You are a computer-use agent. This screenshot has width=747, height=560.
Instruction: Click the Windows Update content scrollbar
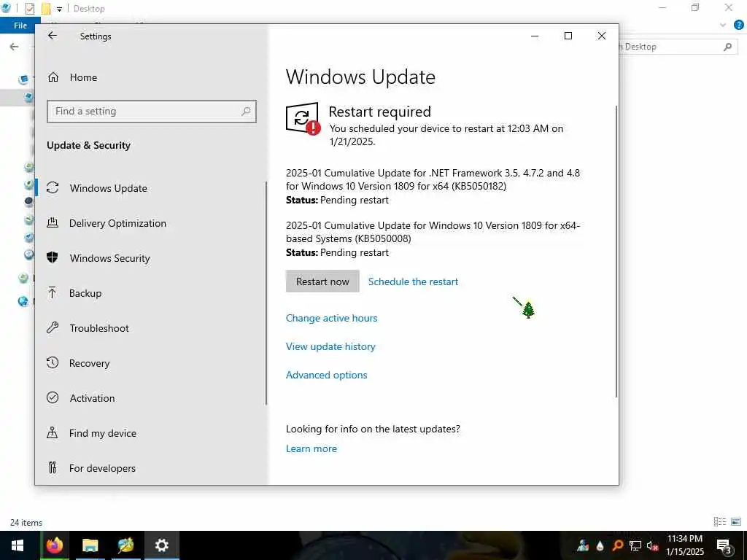[x=616, y=252]
